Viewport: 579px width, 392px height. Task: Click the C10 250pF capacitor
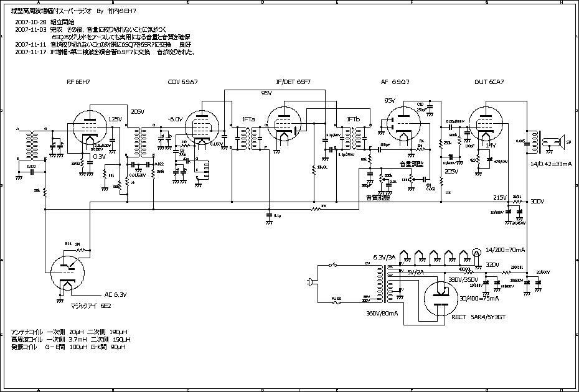coord(429,106)
